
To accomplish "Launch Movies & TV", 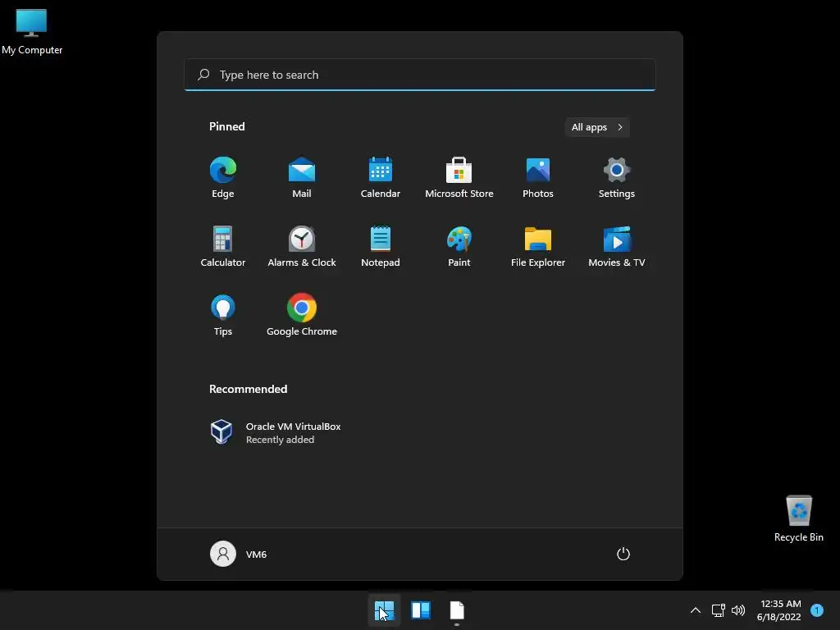I will pos(617,246).
